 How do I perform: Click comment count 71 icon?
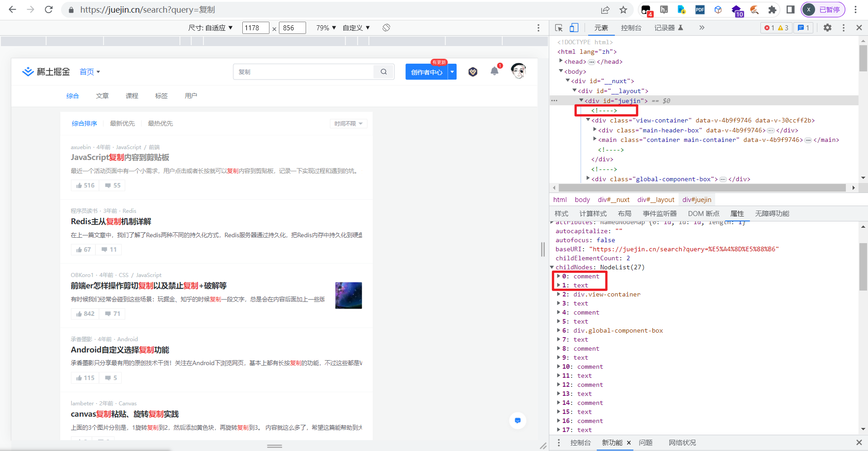point(113,314)
